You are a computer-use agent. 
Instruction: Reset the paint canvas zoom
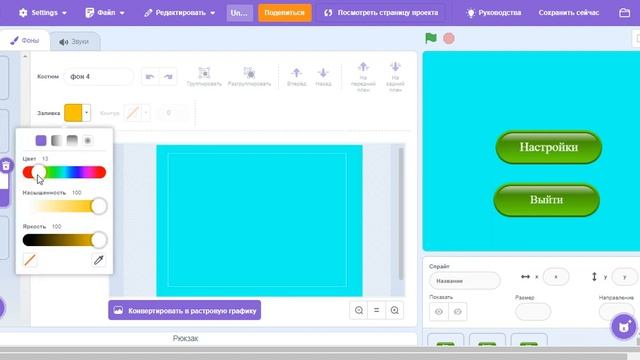(x=376, y=310)
